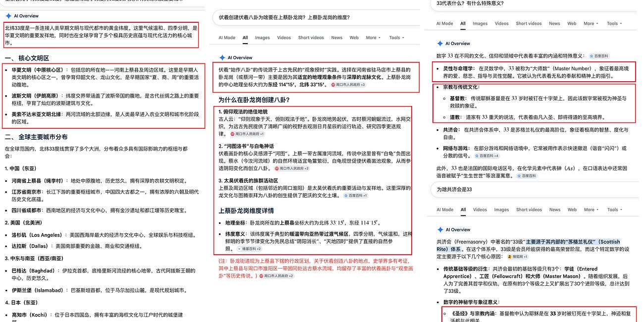The width and height of the screenshot is (644, 322).
Task: Open News tab in 33代表什么 results
Action: click(554, 23)
